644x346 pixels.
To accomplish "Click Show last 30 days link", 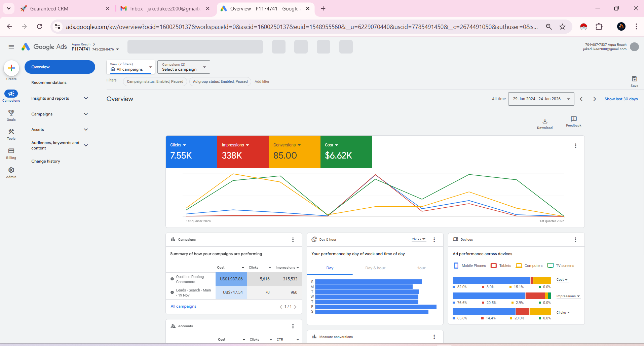I will pyautogui.click(x=621, y=99).
